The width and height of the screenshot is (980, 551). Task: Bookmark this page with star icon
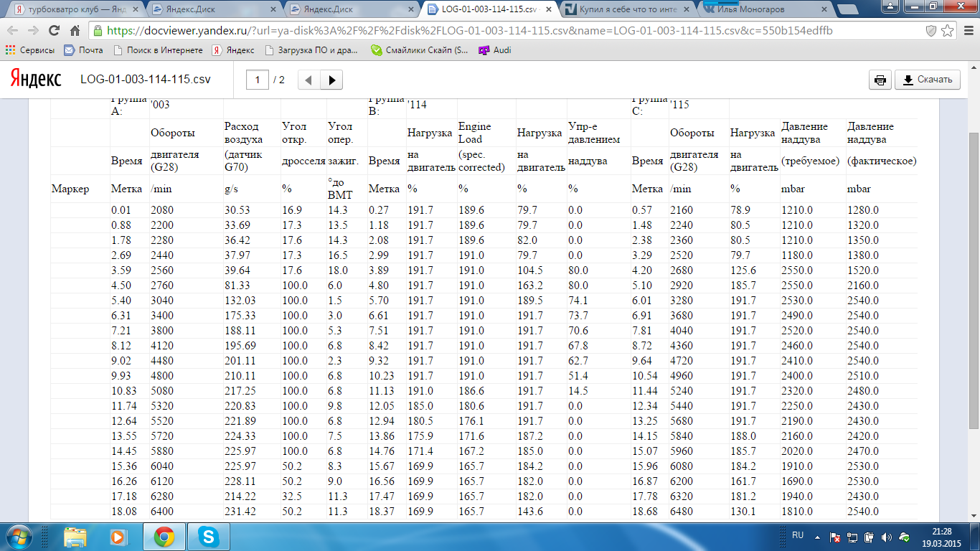947,31
